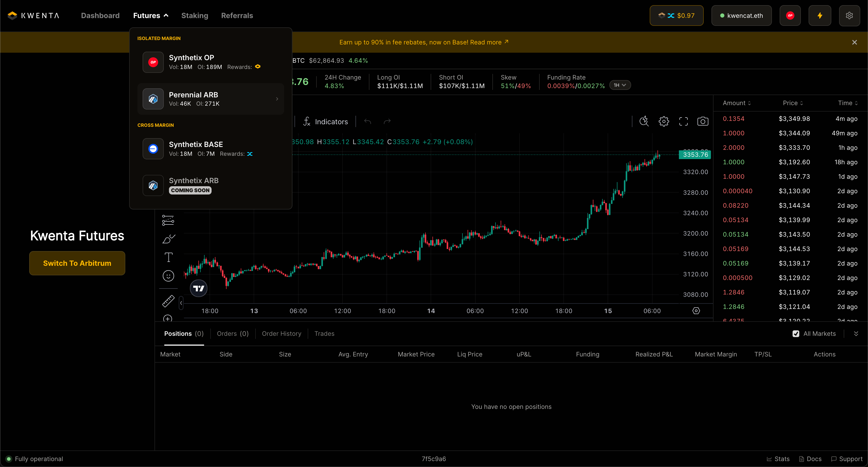Open the kwencat.eth wallet button
Screen dimensions: 868x467
(x=741, y=15)
